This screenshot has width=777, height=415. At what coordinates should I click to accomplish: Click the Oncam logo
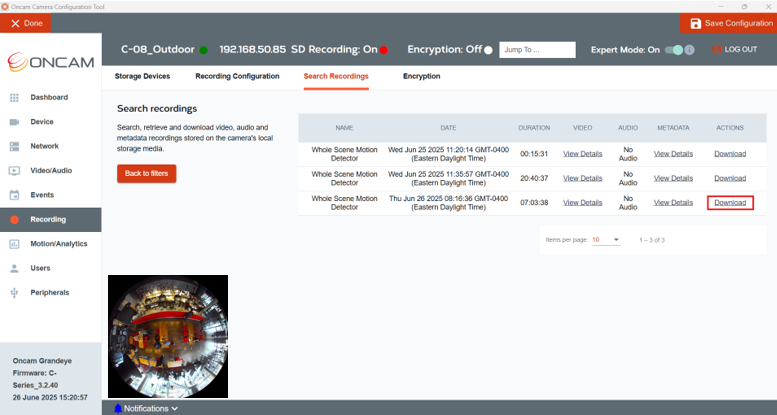pos(51,62)
